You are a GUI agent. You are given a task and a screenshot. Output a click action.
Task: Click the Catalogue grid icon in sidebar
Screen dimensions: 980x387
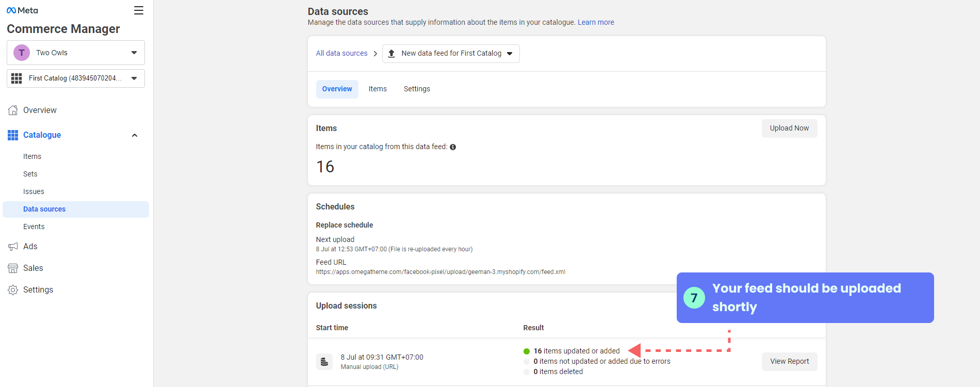pyautogui.click(x=13, y=135)
